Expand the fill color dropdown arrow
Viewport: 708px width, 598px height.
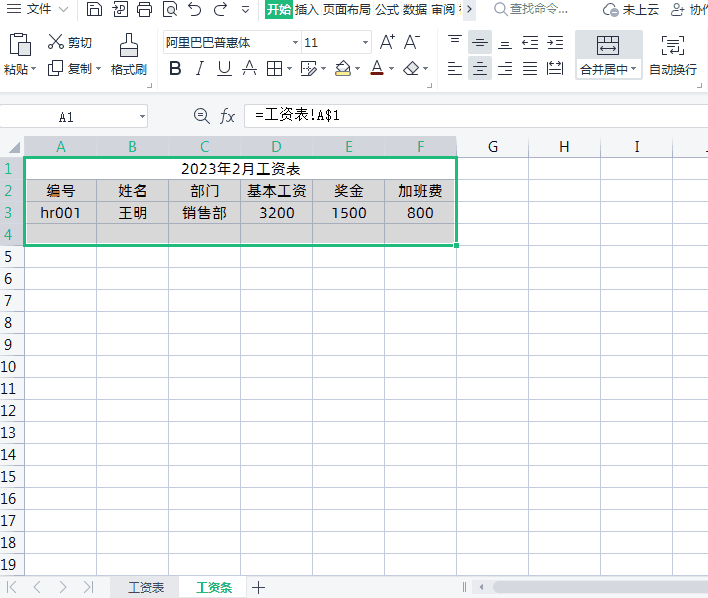[x=358, y=69]
